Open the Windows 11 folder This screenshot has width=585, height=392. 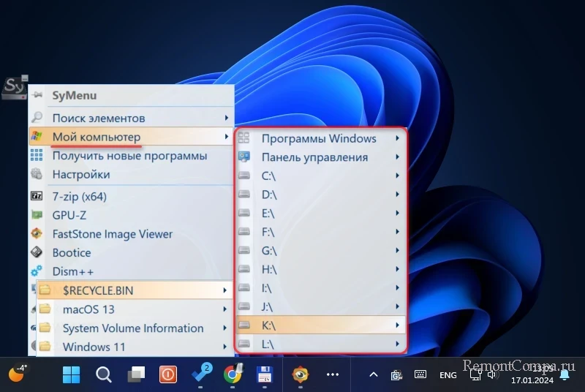(94, 347)
